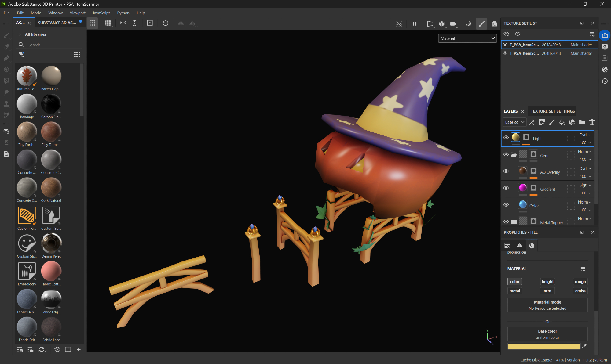Expand the All libraries chevron
The image size is (611, 364).
[x=20, y=34]
